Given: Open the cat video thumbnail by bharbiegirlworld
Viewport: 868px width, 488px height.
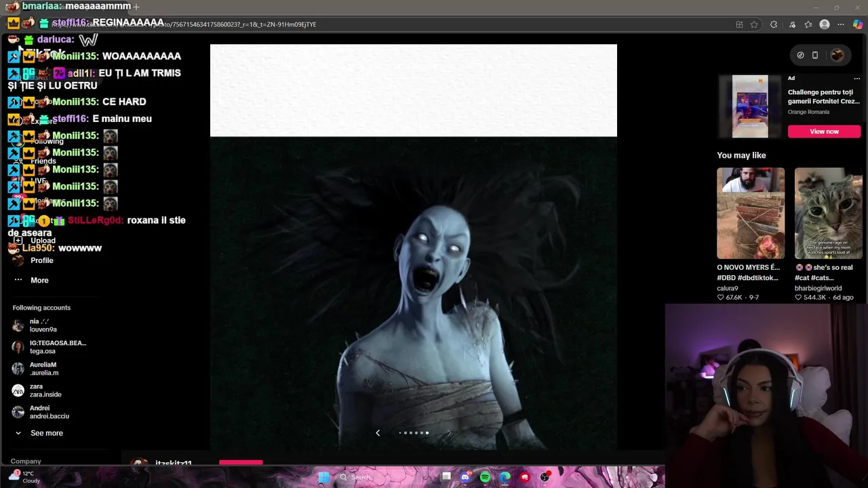Looking at the screenshot, I should pyautogui.click(x=828, y=213).
